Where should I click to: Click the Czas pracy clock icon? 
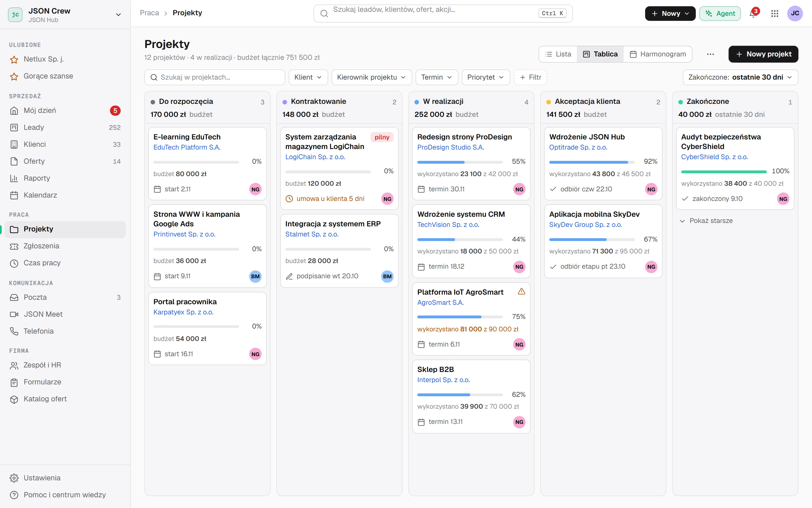pos(14,263)
